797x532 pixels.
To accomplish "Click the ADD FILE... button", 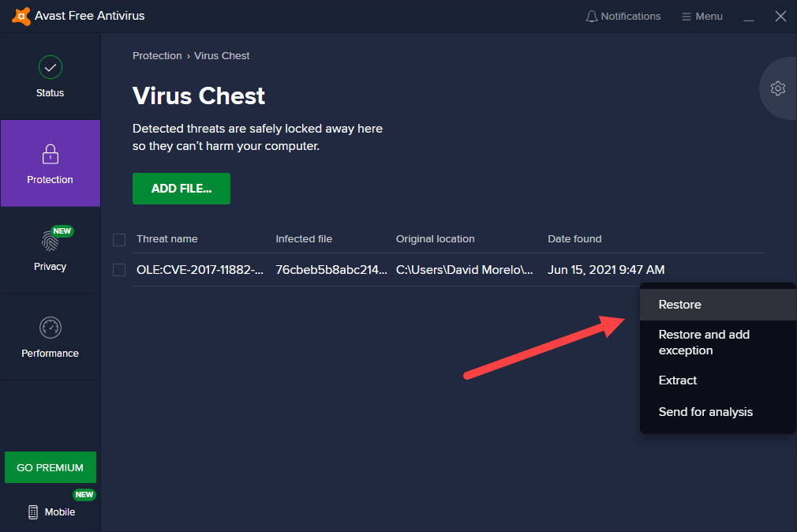I will click(181, 189).
